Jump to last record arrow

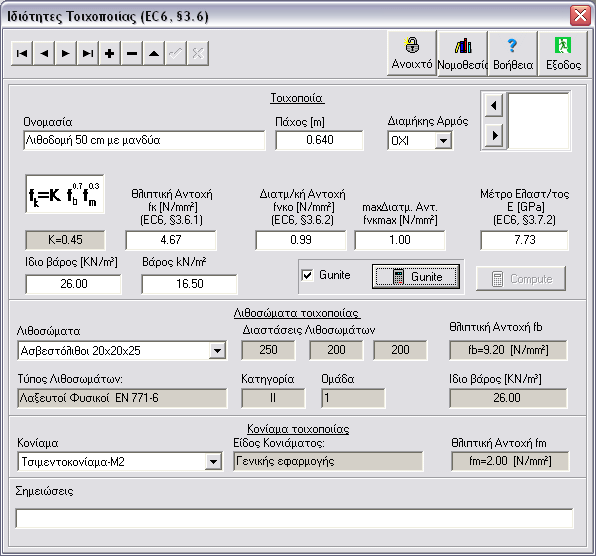(x=88, y=54)
